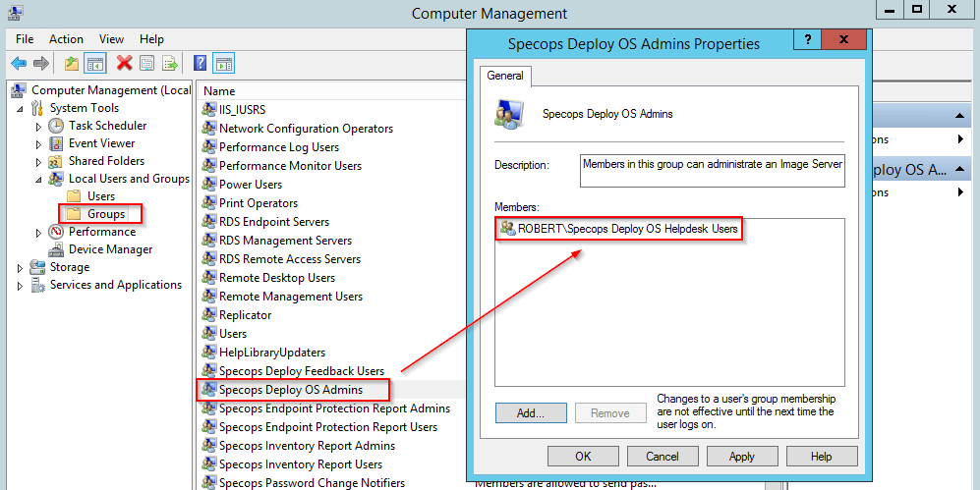This screenshot has width=980, height=490.
Task: Select Users folder under Local Users and Groups
Action: coord(100,196)
